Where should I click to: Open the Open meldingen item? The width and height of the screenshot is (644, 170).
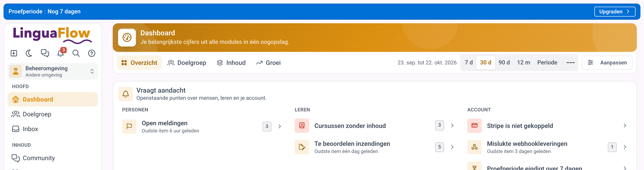202,127
